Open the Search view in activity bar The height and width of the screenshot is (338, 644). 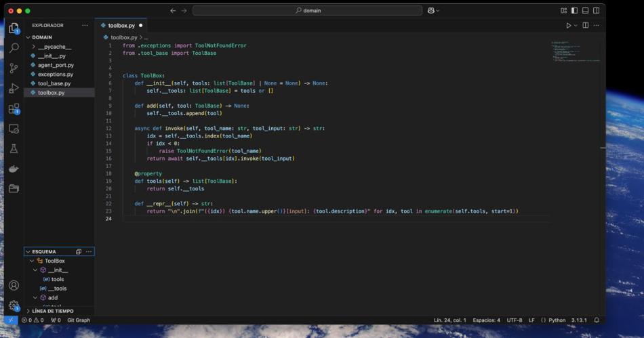(14, 48)
